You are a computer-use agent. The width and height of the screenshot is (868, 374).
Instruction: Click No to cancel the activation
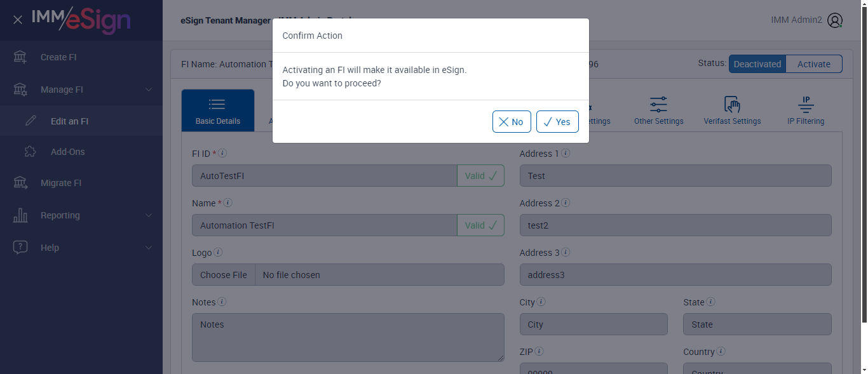pyautogui.click(x=511, y=122)
